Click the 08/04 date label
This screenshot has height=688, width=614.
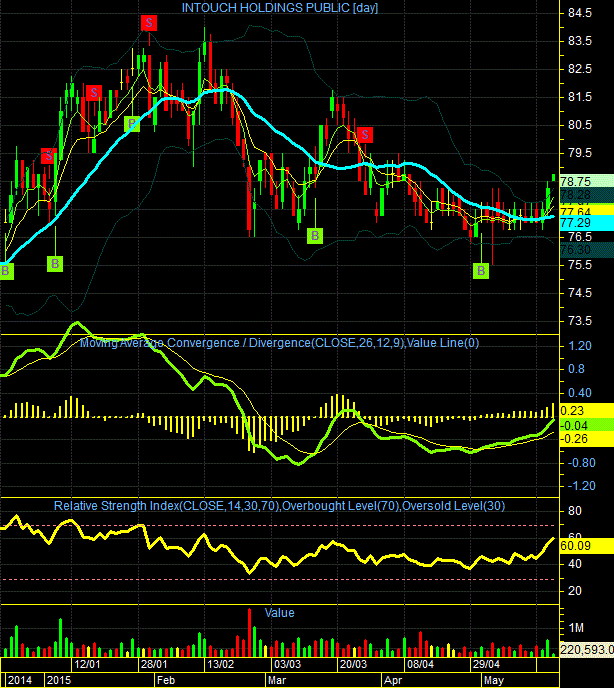pos(420,664)
